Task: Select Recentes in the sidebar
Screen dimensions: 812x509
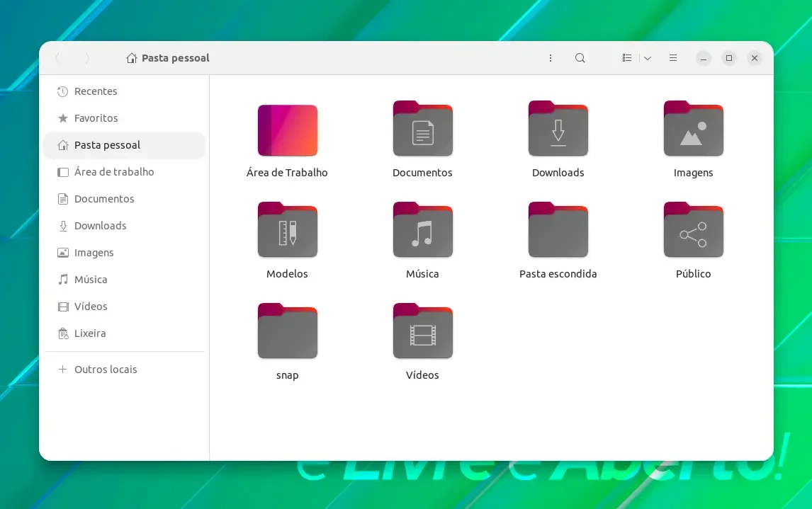Action: [124, 91]
